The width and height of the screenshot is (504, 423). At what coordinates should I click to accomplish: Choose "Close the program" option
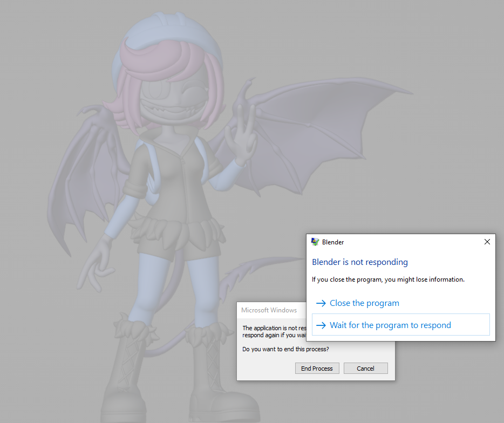point(364,303)
